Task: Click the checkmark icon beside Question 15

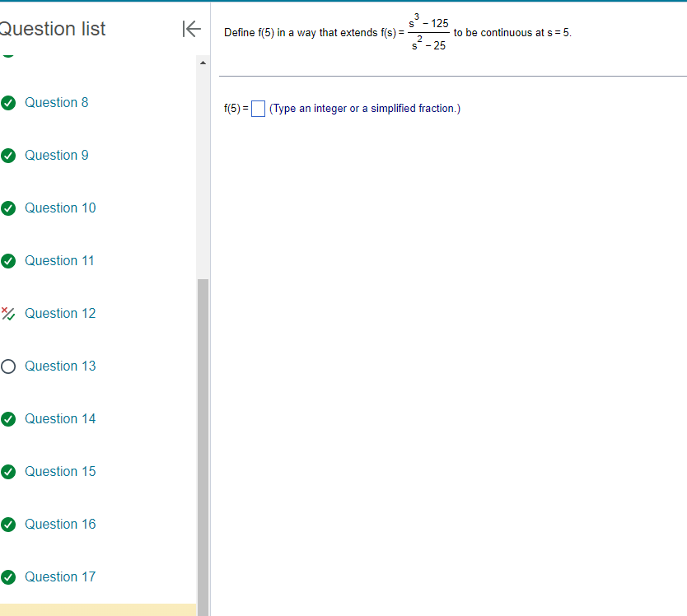Action: click(x=9, y=471)
